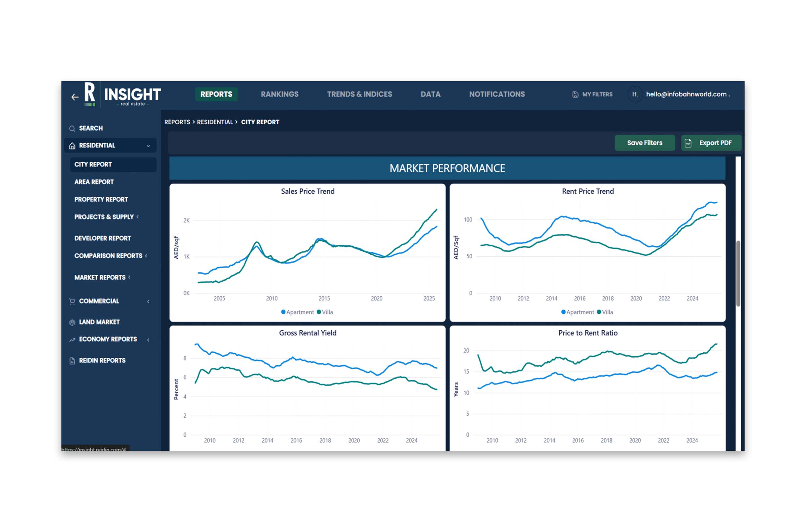
Task: Open the user avatar H. circle
Action: pyautogui.click(x=634, y=94)
